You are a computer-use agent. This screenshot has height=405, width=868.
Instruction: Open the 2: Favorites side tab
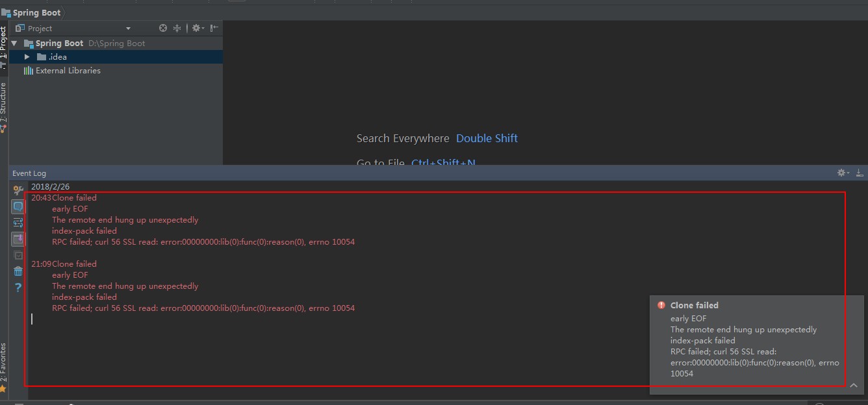4,367
